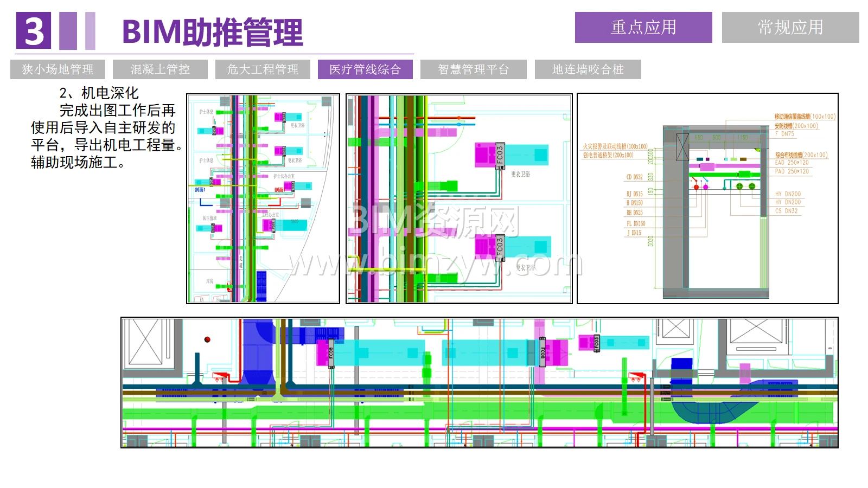Select the 地连墙咬合桩 tab
This screenshot has width=868, height=488.
click(588, 69)
